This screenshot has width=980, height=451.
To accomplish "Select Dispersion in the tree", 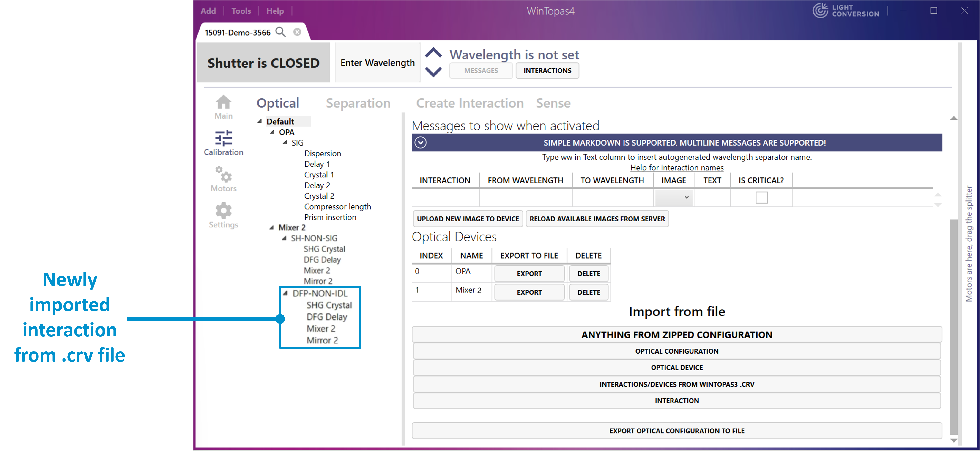I will 323,153.
